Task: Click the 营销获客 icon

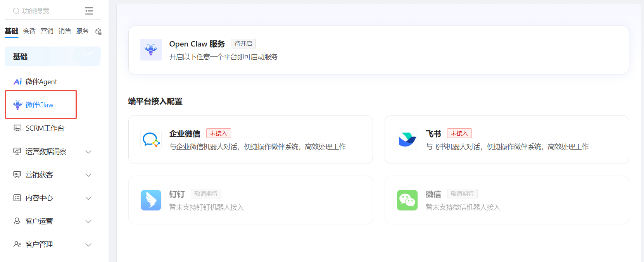Action: point(17,174)
